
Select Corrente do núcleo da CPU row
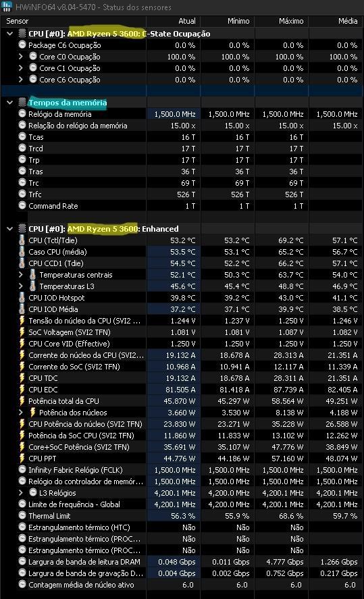(182, 355)
